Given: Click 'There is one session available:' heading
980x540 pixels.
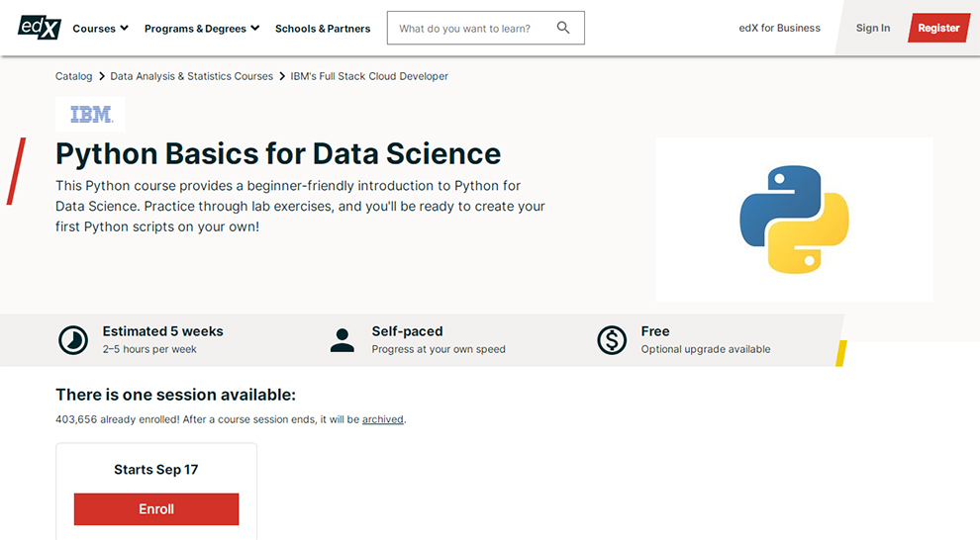Looking at the screenshot, I should click(x=175, y=395).
